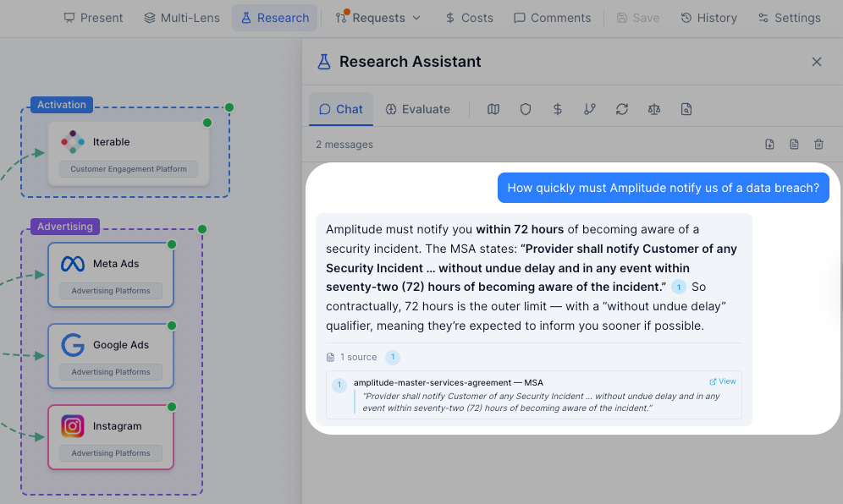Expand citation badge 1 in the answer

[x=678, y=287]
